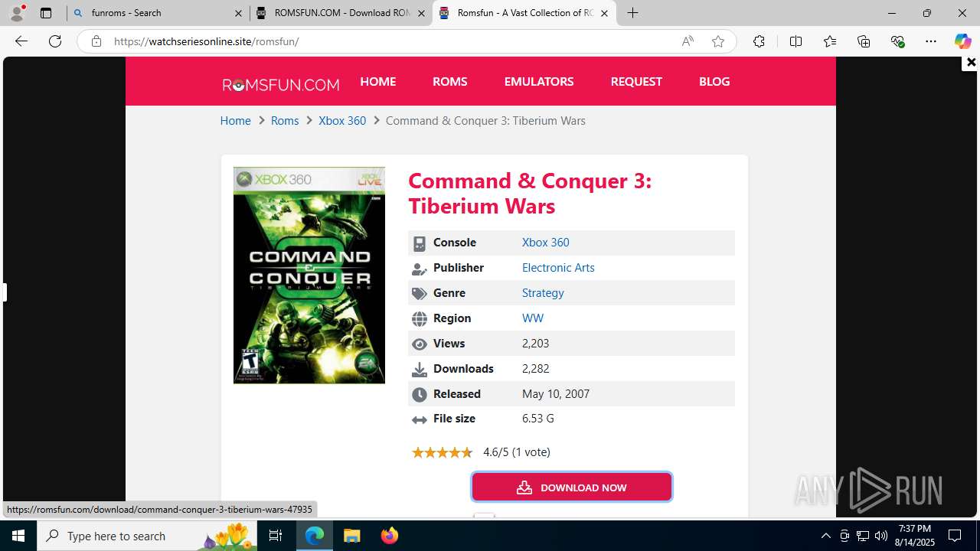This screenshot has width=980, height=551.
Task: Rate the game using the star rating
Action: (x=442, y=452)
